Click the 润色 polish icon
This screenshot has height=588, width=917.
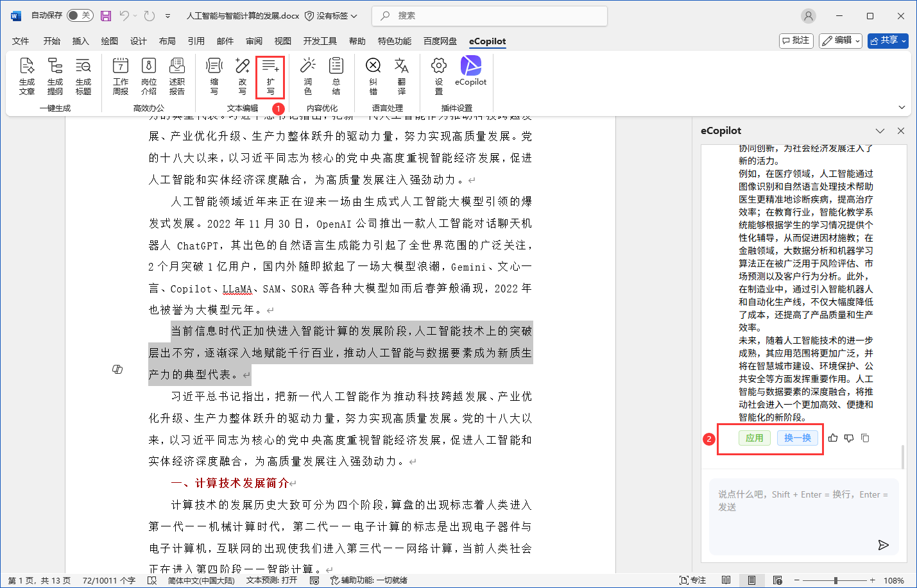point(308,76)
